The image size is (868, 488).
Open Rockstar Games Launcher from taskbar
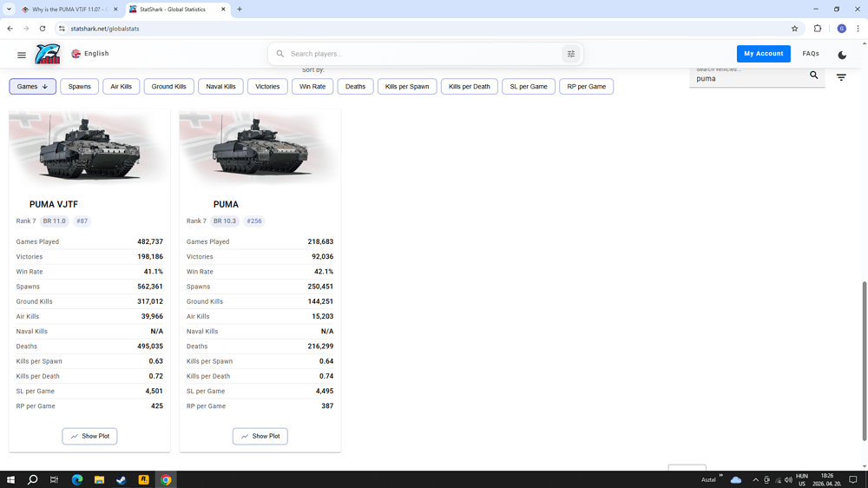click(x=143, y=479)
